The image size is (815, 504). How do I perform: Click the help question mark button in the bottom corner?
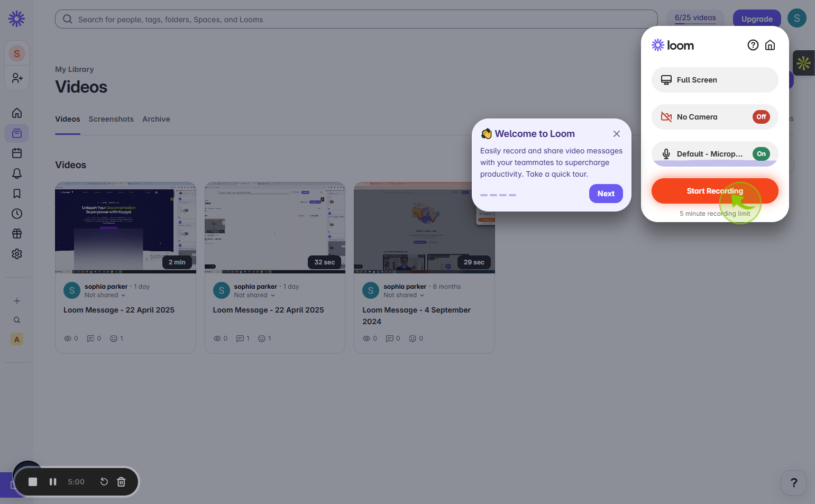pos(794,483)
